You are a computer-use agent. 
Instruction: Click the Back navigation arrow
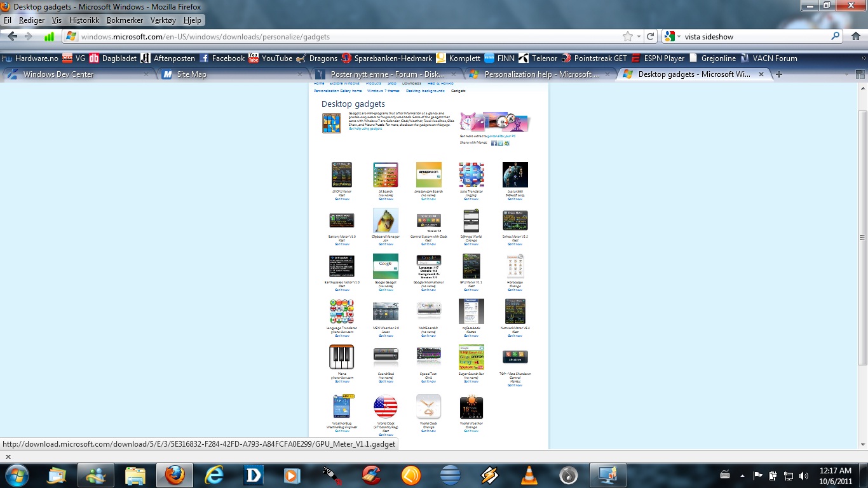12,37
